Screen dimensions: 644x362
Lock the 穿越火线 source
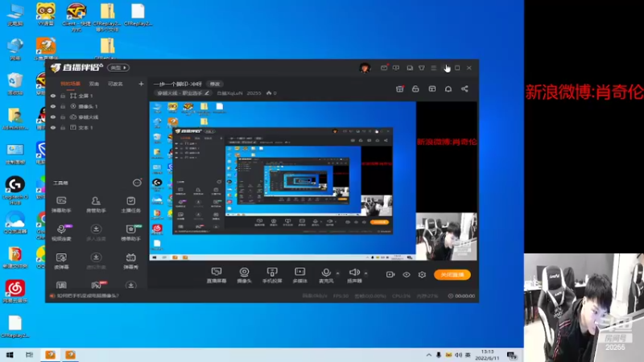[x=63, y=117]
